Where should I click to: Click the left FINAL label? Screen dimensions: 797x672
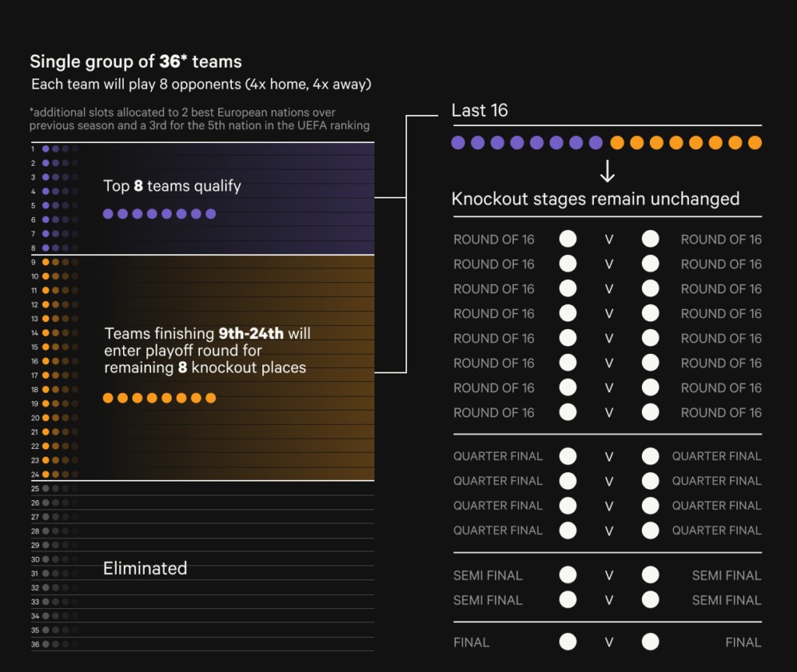(x=471, y=642)
